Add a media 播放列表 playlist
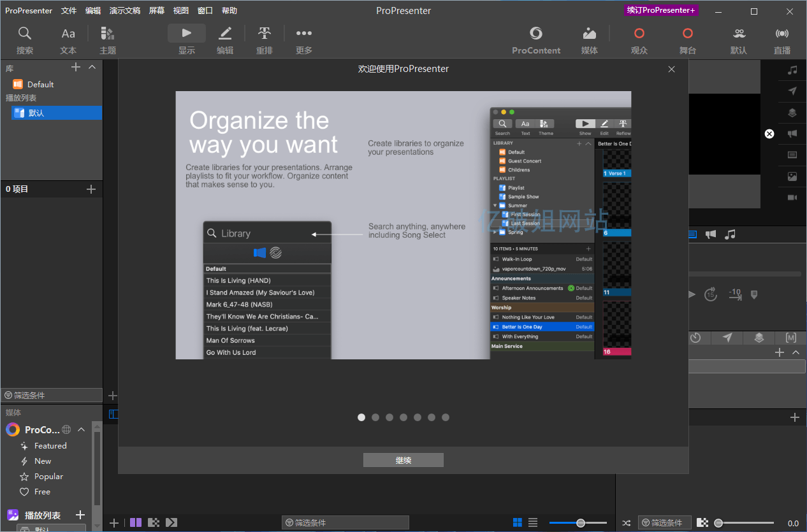 pos(80,515)
